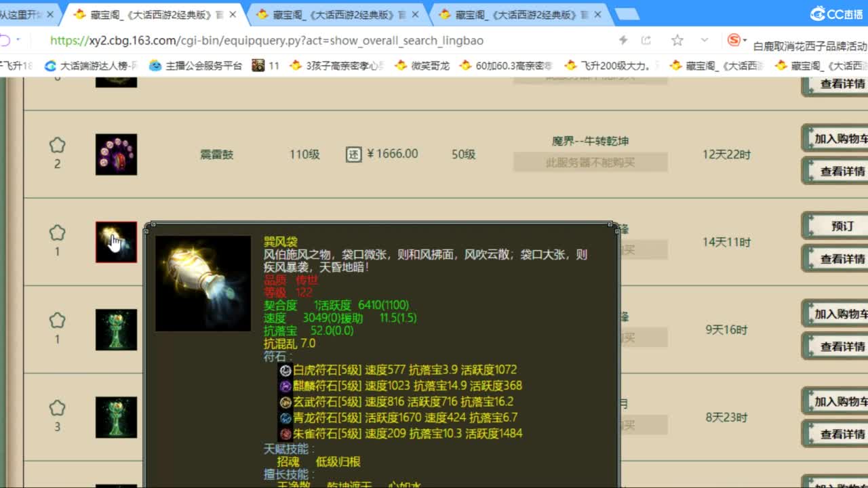Open the first 藏宝阁 bookmark in bookmarks bar
Screen dimensions: 868x488
click(x=716, y=66)
